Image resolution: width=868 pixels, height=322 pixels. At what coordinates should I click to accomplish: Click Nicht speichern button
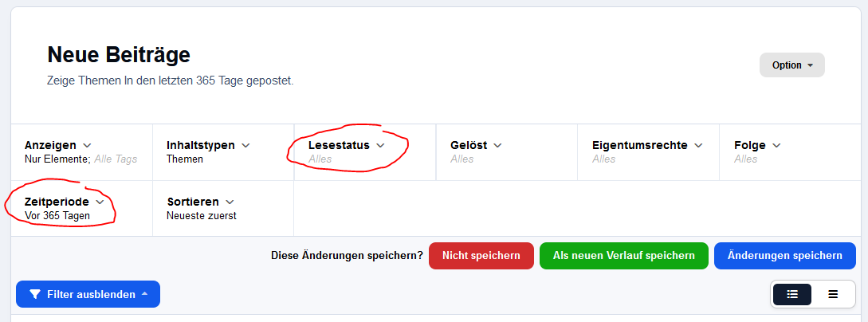(481, 256)
